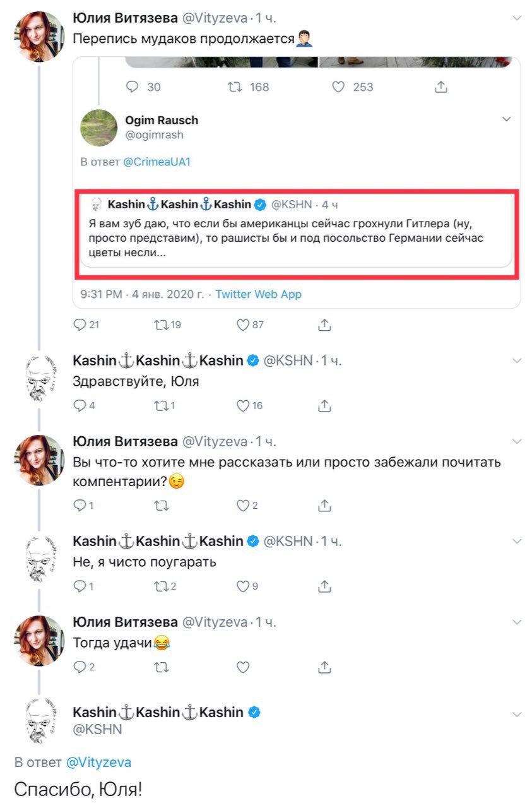Open Ogim Rausch's profile avatar
This screenshot has height=808, width=532.
pos(99,128)
